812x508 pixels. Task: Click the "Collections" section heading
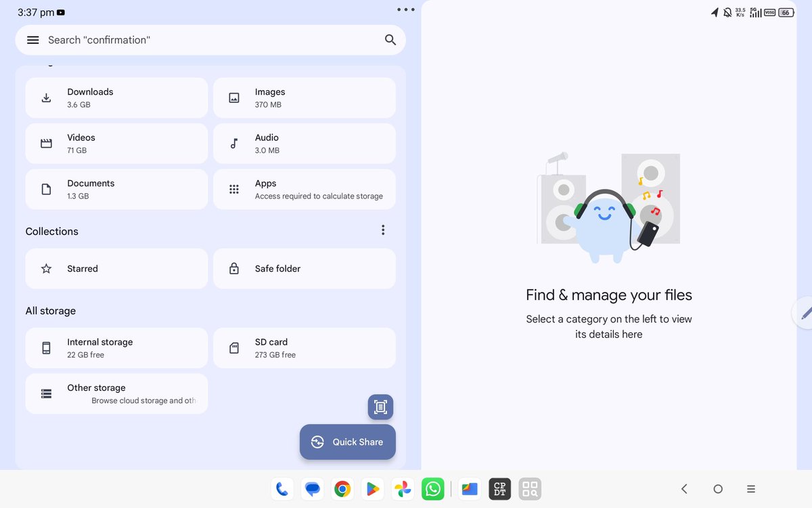tap(52, 232)
